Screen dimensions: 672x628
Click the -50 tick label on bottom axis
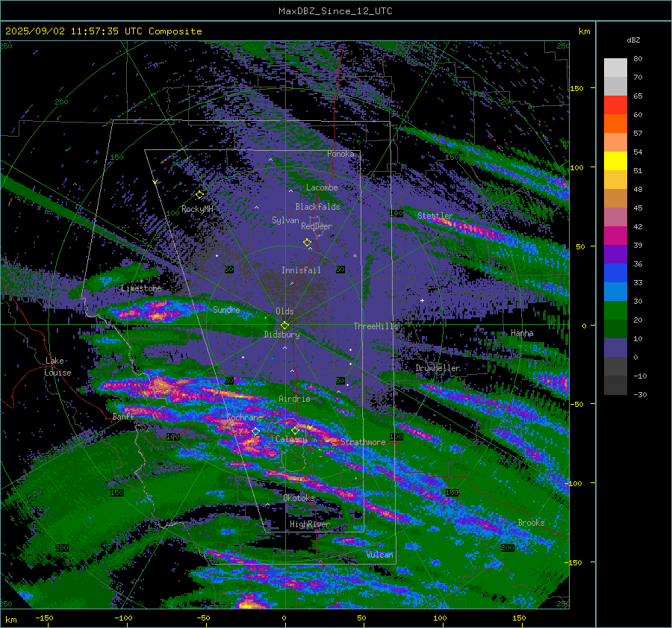(x=203, y=618)
